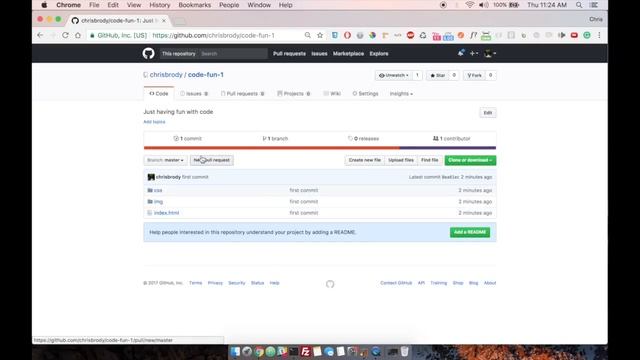Click the browser home icon
This screenshot has height=360, width=640.
(x=78, y=36)
